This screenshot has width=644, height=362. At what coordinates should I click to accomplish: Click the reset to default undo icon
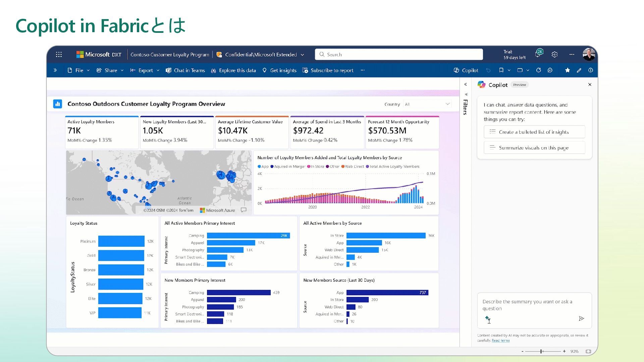(488, 70)
